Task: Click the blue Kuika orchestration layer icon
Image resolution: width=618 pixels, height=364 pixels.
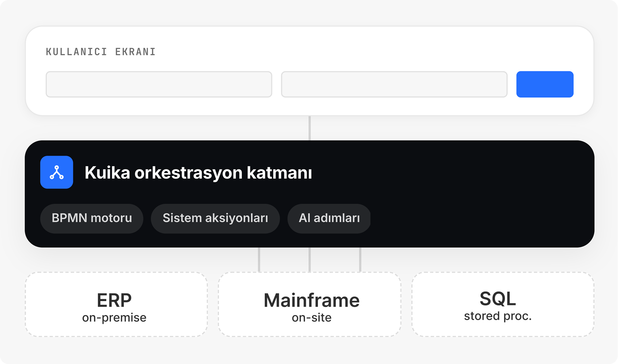Action: coord(57,172)
